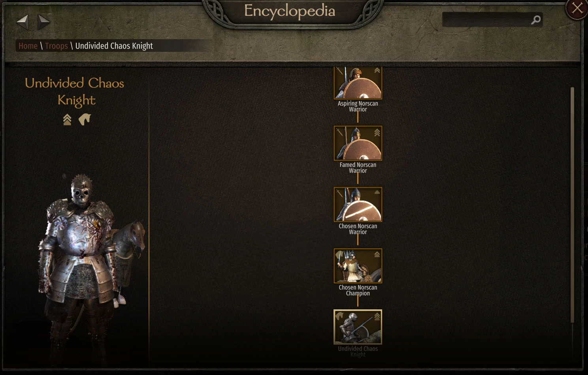Click the cavalry horse icon under title
This screenshot has width=588, height=375.
[x=85, y=119]
